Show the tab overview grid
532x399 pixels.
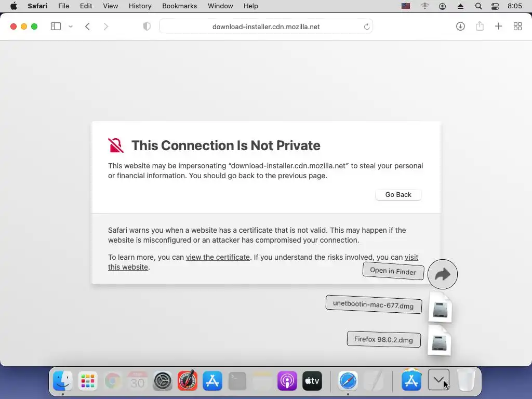pos(517,26)
